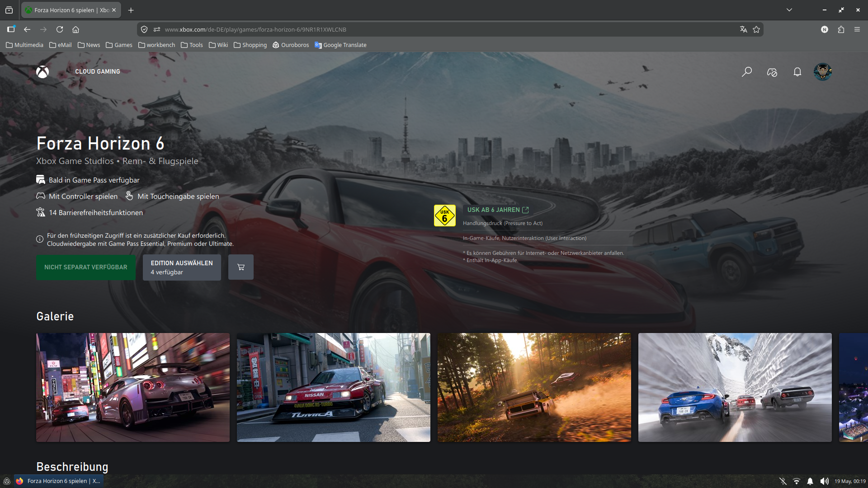
Task: Open cloud gaming status icon
Action: pos(772,72)
